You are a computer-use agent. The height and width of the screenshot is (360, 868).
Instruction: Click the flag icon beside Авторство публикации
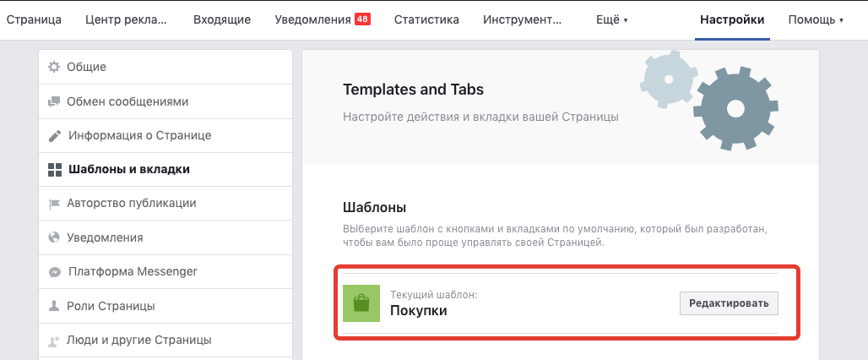(x=54, y=204)
